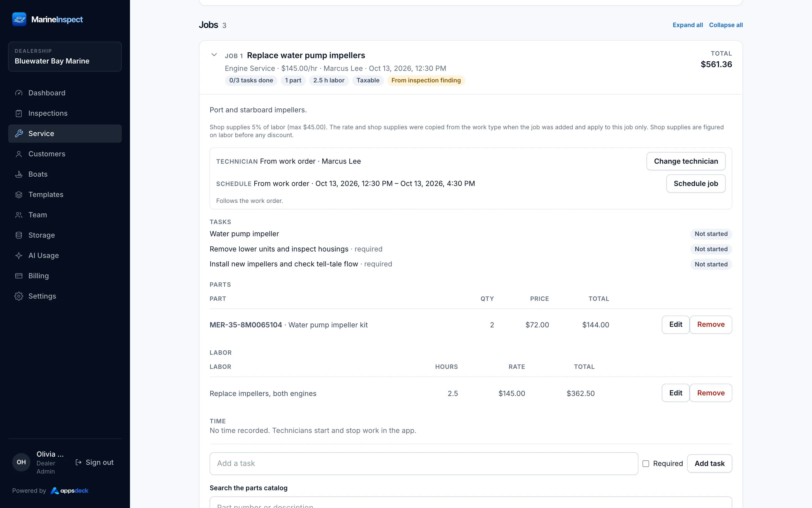Edit the Replace impellers labor line
The width and height of the screenshot is (812, 508).
click(676, 393)
